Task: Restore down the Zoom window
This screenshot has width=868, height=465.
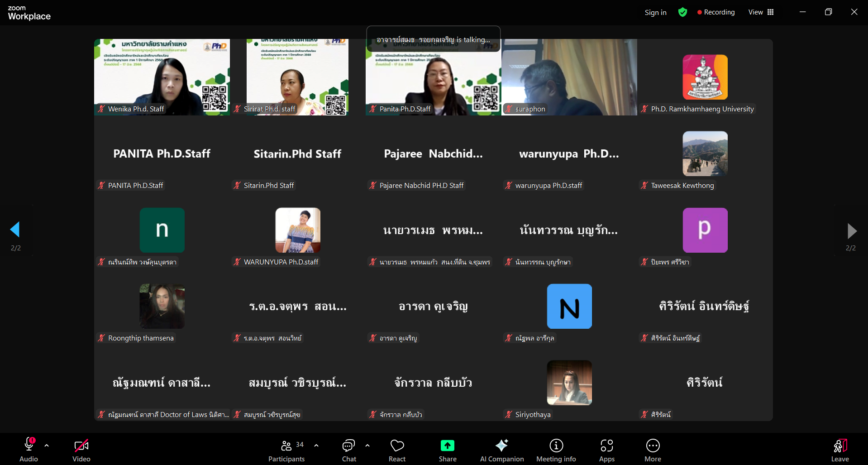Action: [x=828, y=12]
